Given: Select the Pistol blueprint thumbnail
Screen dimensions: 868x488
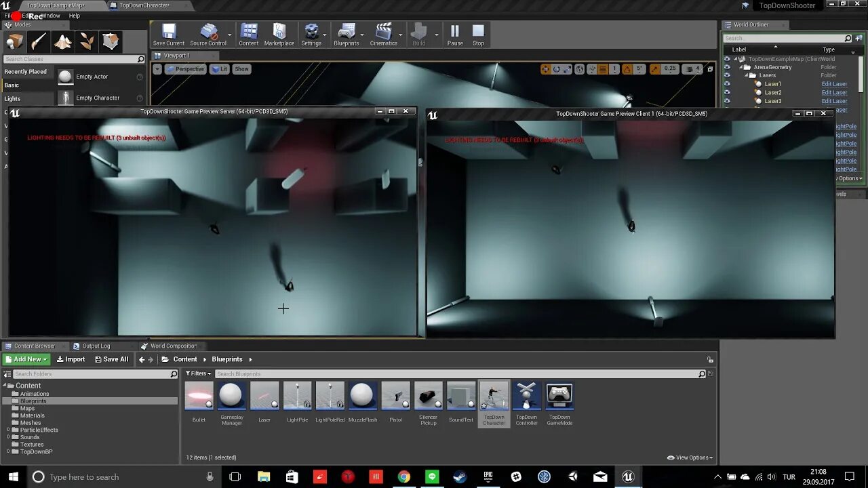Looking at the screenshot, I should (x=395, y=396).
